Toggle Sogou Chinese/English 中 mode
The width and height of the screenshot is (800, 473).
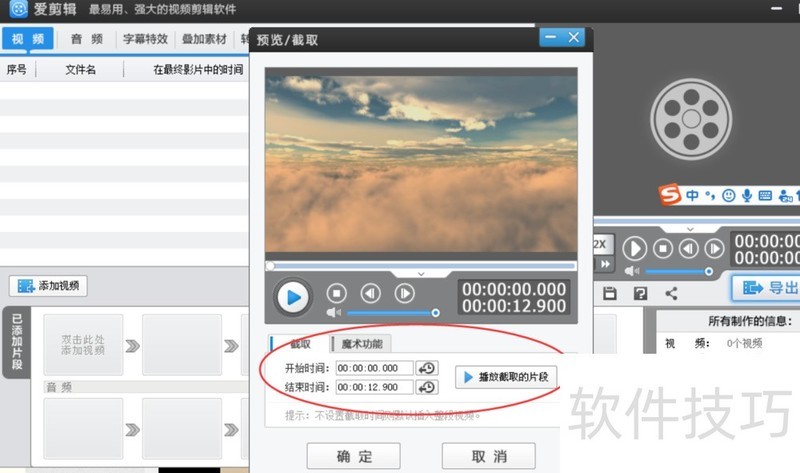(692, 195)
